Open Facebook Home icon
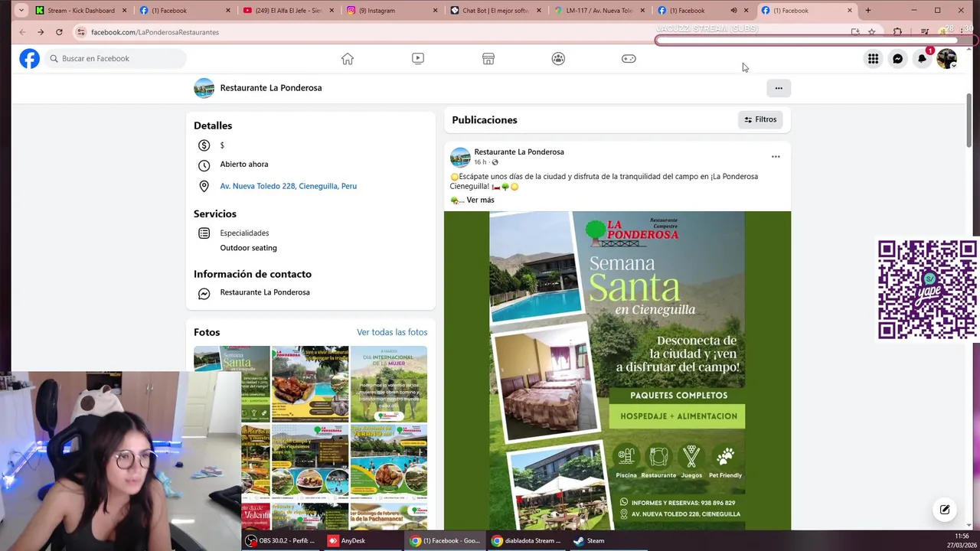980x551 pixels. click(x=348, y=59)
